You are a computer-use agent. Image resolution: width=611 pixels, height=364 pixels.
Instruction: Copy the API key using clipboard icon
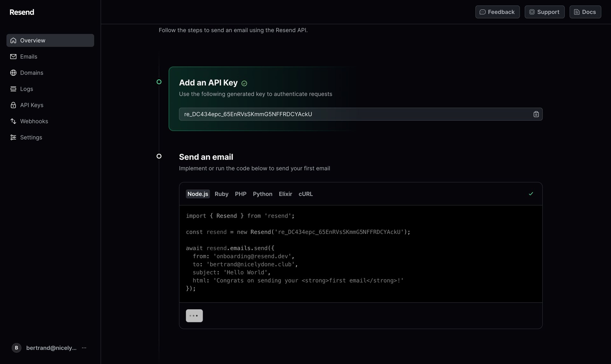pyautogui.click(x=536, y=114)
